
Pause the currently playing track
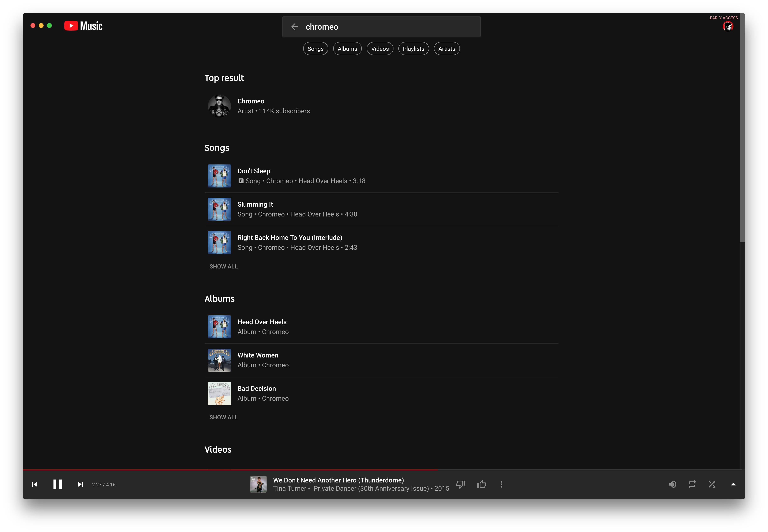[x=57, y=484]
